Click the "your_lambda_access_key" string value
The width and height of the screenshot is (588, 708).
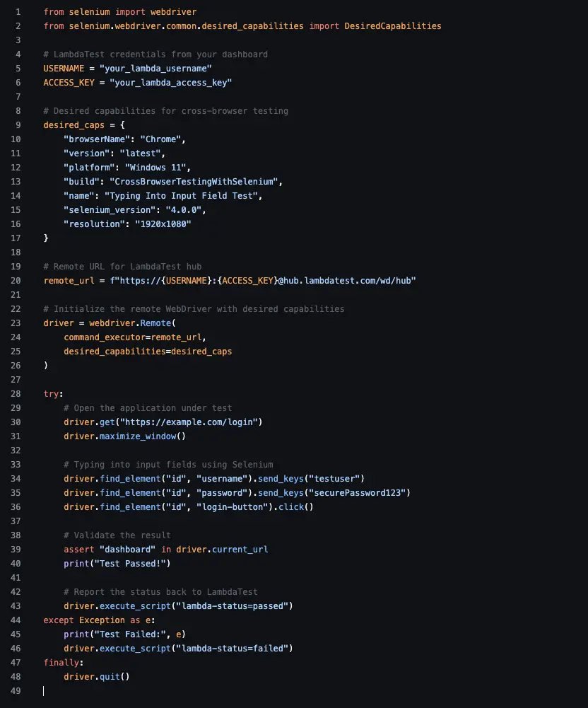click(x=170, y=83)
